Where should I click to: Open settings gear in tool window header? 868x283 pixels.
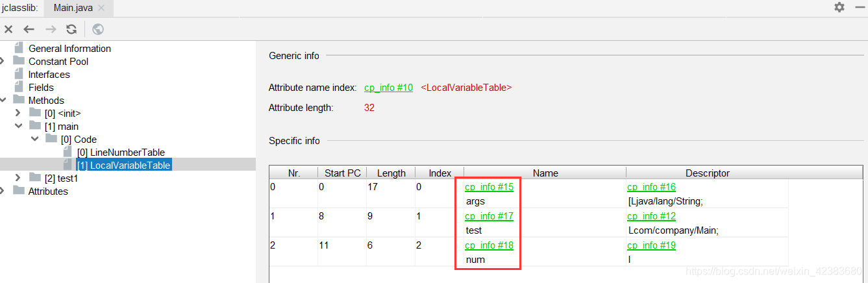click(839, 7)
